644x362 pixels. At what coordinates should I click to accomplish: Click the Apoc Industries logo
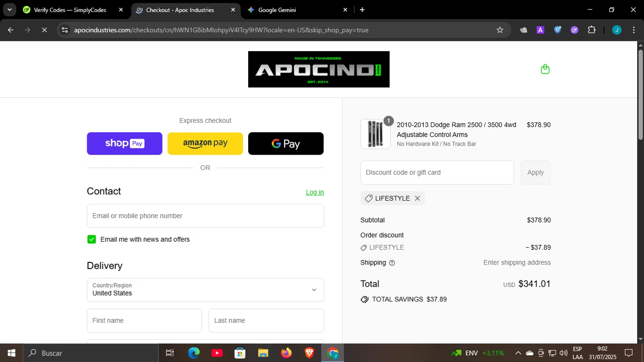tap(319, 69)
